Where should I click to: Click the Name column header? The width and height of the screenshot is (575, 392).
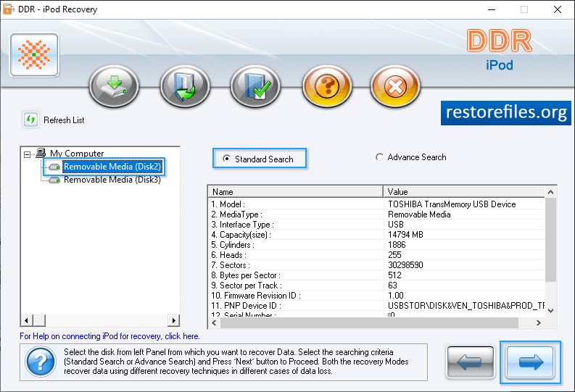tap(296, 191)
